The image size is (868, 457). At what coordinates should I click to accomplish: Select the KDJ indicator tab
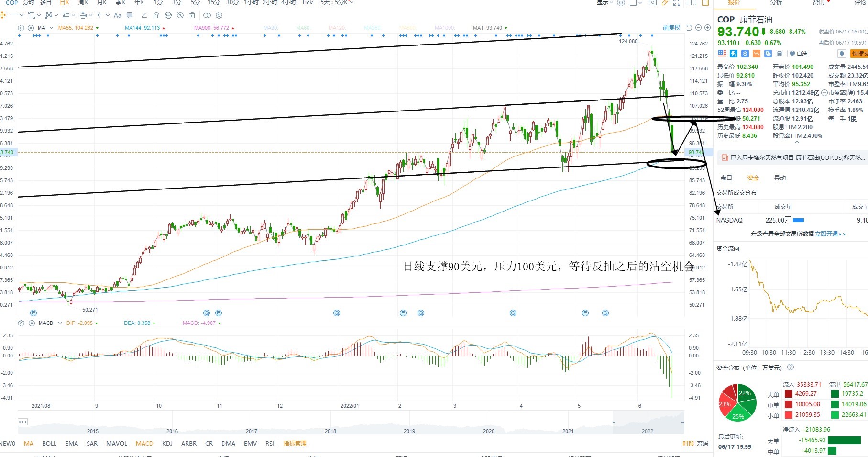coord(167,444)
